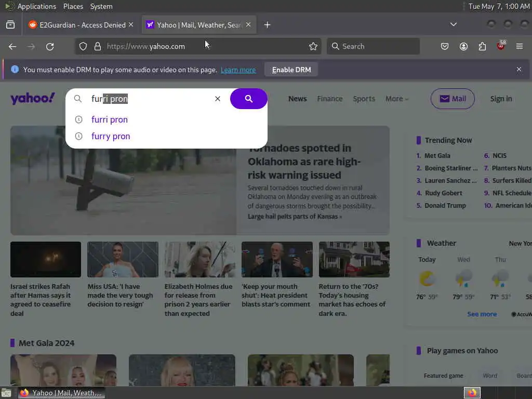Click the date and time clock in the top panel
Image resolution: width=532 pixels, height=399 pixels.
pyautogui.click(x=499, y=6)
